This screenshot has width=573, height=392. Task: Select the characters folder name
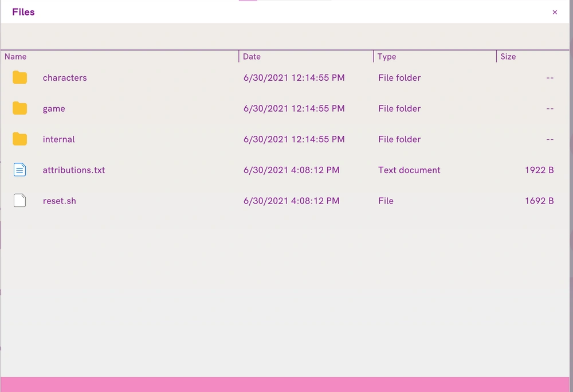click(x=65, y=78)
